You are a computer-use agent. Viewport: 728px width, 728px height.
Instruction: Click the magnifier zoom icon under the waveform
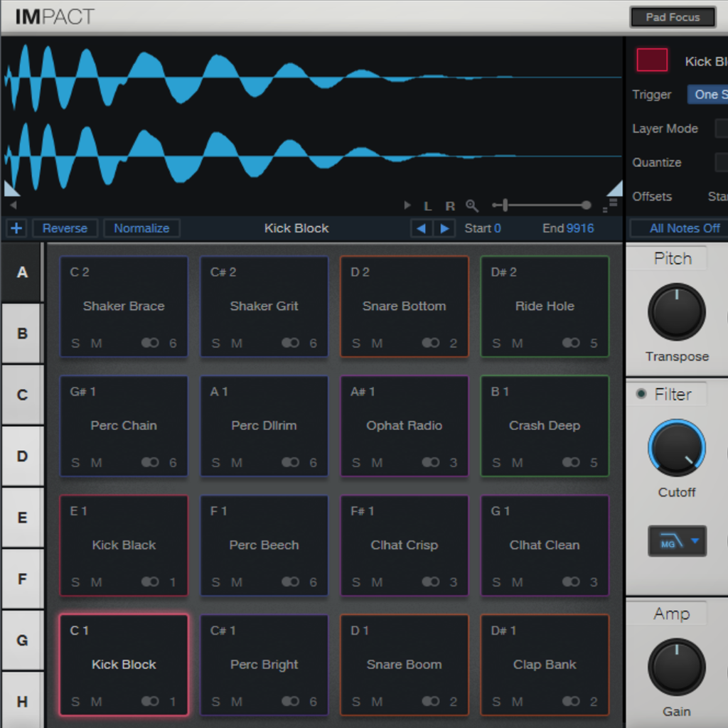[472, 205]
